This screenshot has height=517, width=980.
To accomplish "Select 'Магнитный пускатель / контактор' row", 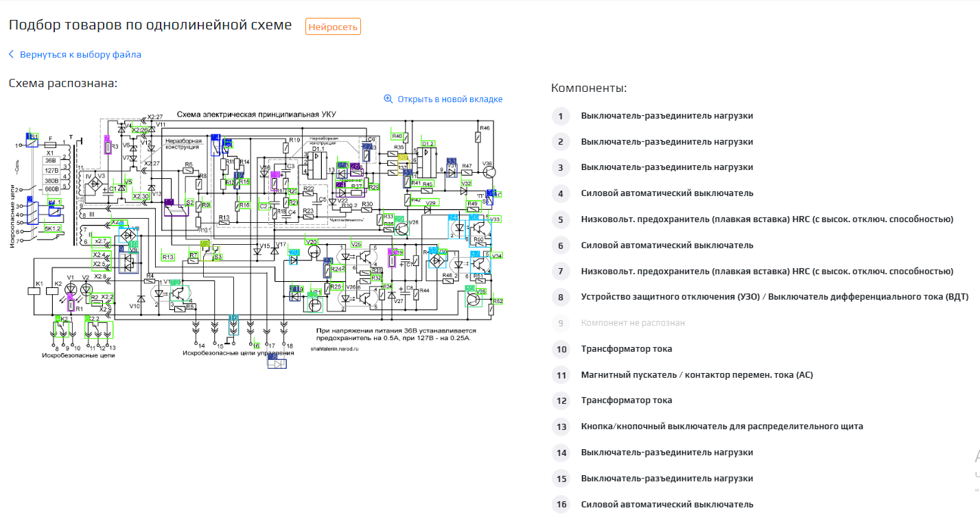I will [x=697, y=375].
